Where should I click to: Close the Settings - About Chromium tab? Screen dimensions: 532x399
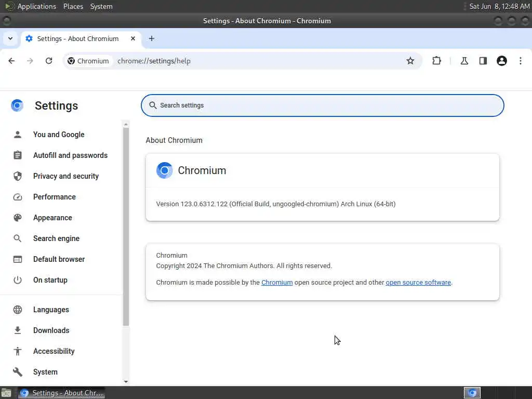[133, 38]
